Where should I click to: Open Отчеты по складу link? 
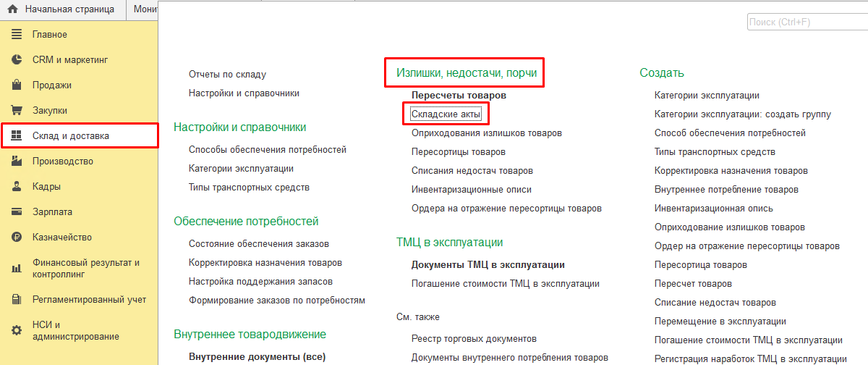(x=227, y=75)
